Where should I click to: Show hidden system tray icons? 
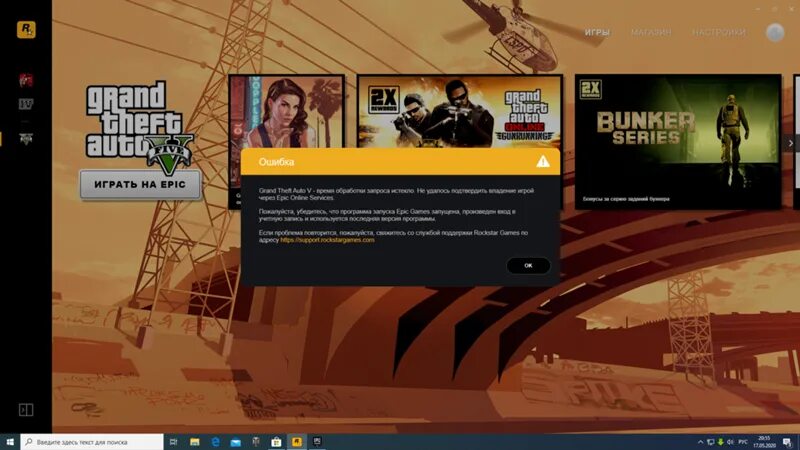(700, 442)
